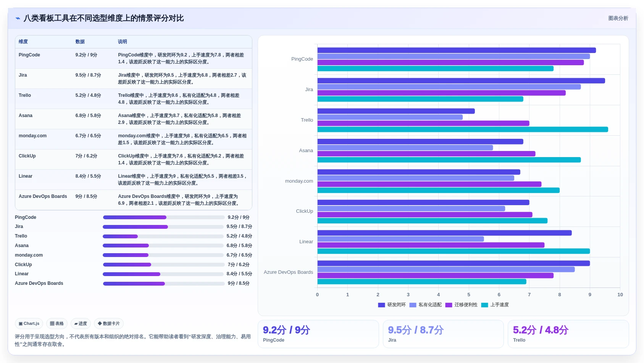Select the 说明 column header

point(123,42)
